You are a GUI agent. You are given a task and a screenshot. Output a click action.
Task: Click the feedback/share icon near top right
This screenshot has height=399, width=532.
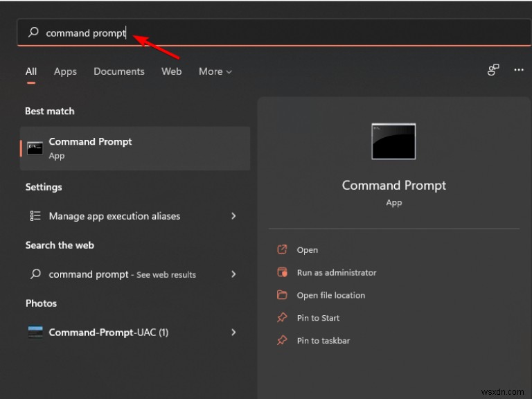493,70
